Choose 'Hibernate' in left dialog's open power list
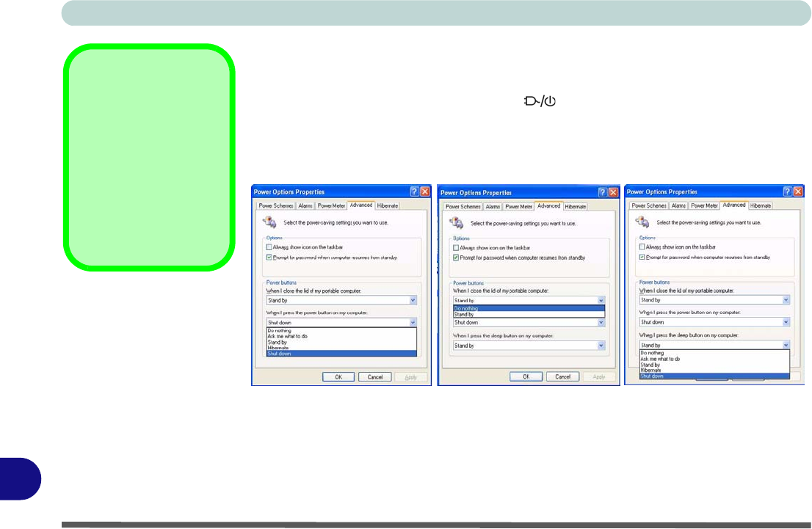The image size is (812, 529). click(341, 348)
